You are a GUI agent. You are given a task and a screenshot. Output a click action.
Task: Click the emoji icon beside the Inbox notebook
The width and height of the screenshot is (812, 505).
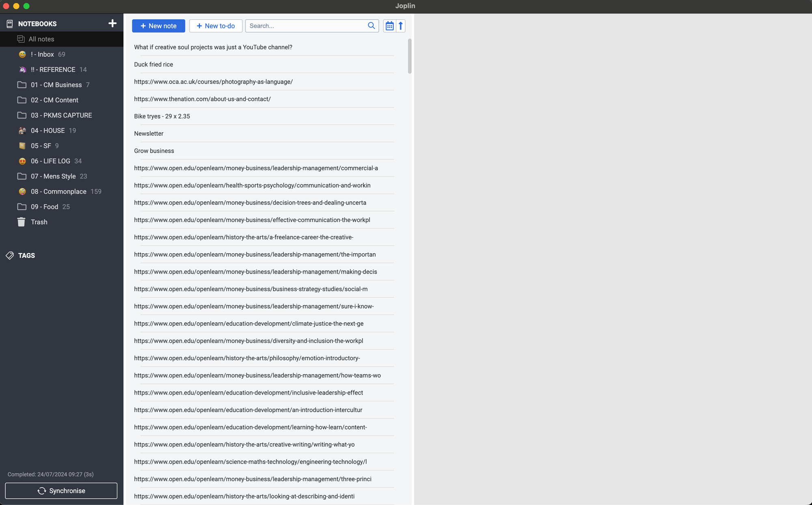(22, 54)
